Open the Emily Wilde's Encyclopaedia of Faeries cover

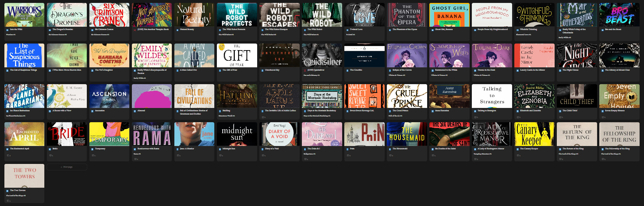[152, 55]
